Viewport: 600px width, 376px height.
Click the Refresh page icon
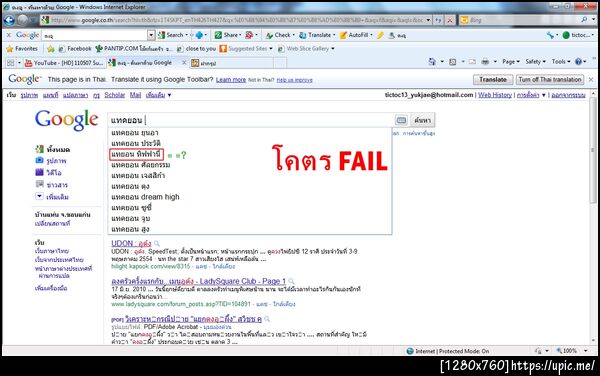[x=439, y=20]
